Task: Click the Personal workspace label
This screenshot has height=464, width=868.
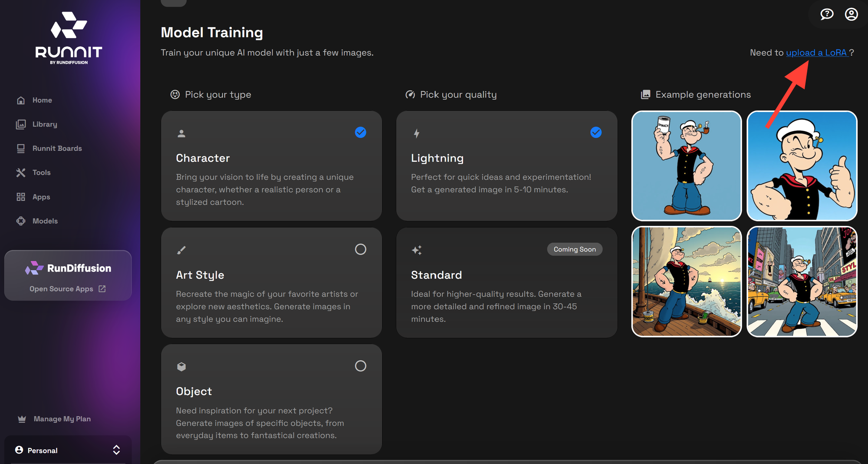Action: [43, 451]
